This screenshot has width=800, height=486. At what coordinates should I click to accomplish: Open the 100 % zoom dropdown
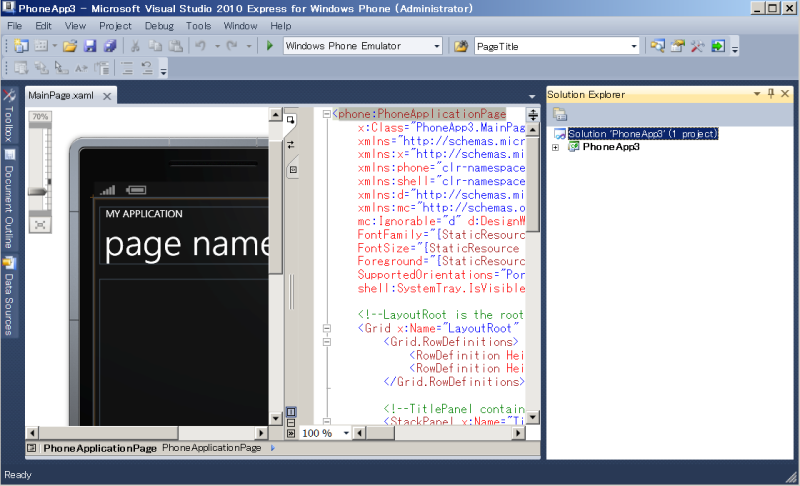pos(346,433)
